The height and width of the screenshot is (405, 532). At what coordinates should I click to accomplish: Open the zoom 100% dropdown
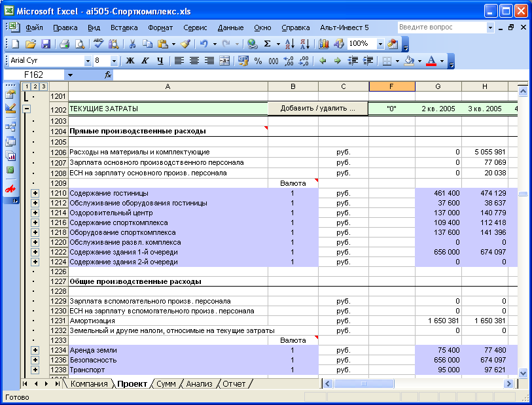[380, 44]
